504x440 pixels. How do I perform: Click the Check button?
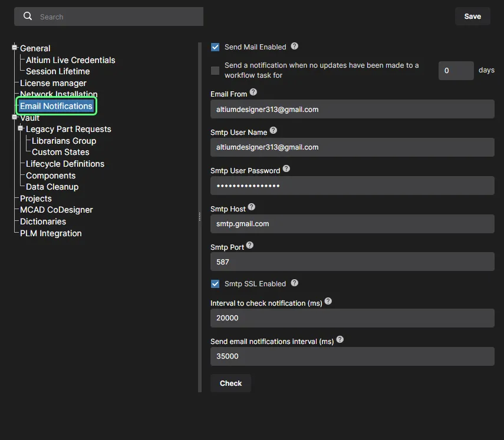230,383
